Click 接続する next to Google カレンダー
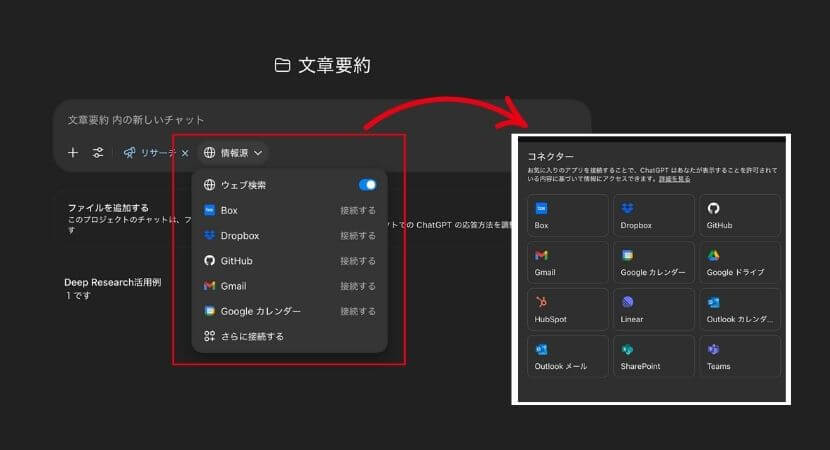The height and width of the screenshot is (450, 830). point(358,311)
